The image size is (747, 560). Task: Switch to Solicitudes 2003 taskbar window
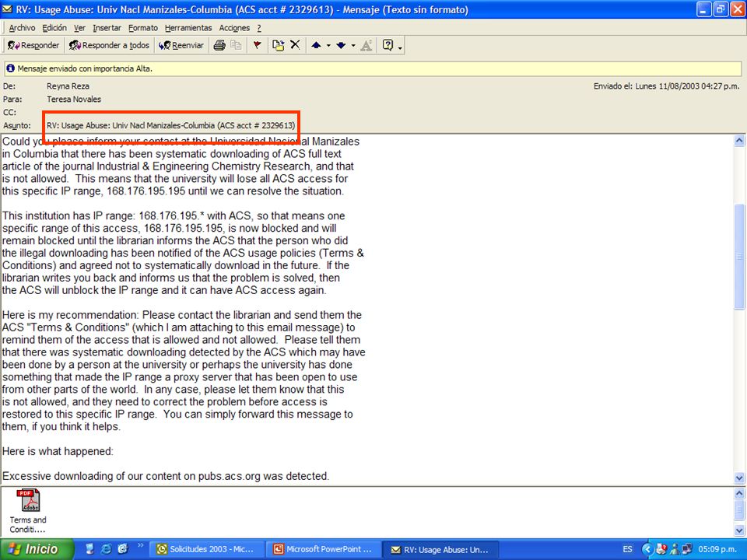click(205, 549)
